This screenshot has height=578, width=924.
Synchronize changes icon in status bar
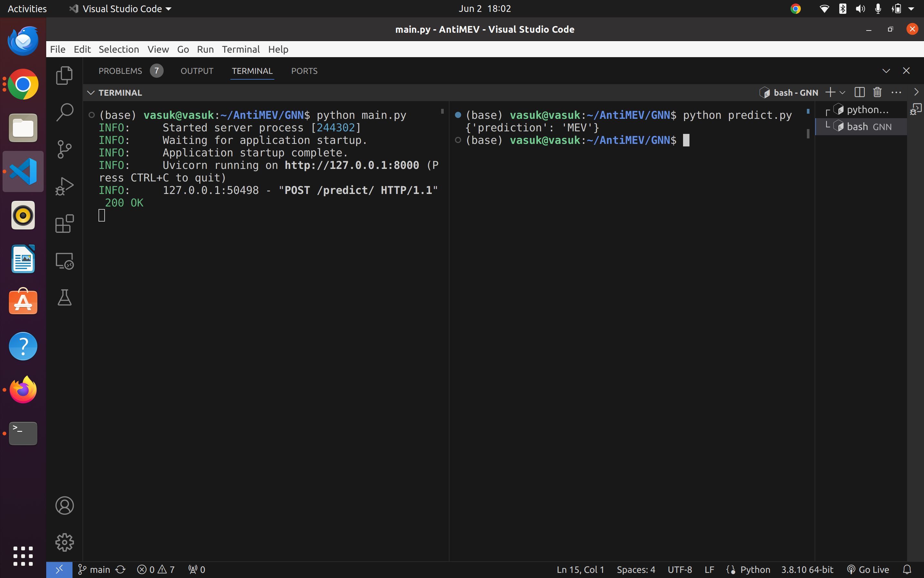120,570
